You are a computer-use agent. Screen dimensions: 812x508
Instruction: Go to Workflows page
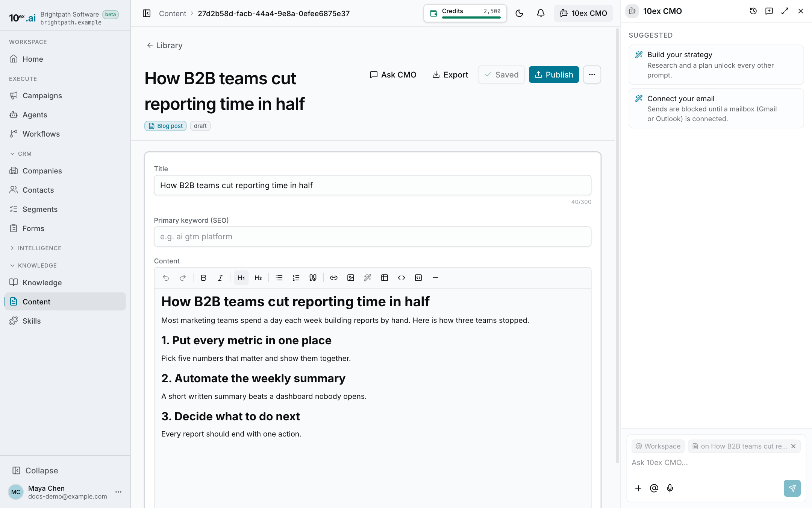coord(65,134)
